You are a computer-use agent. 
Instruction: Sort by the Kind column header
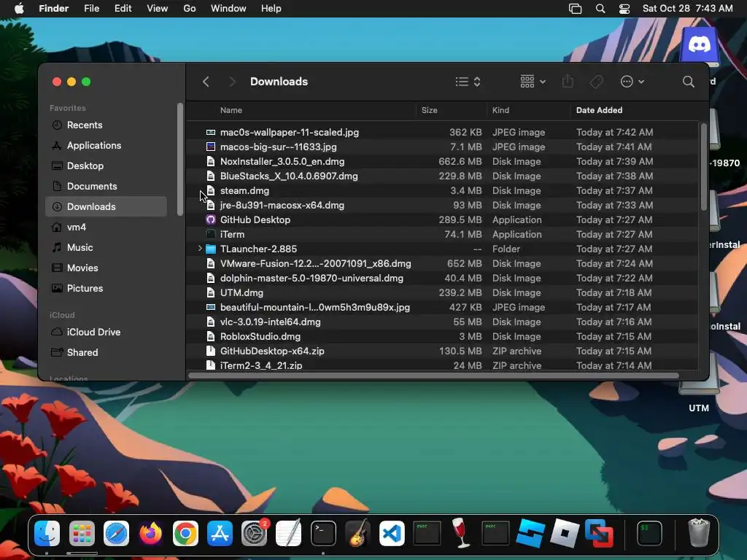(500, 110)
